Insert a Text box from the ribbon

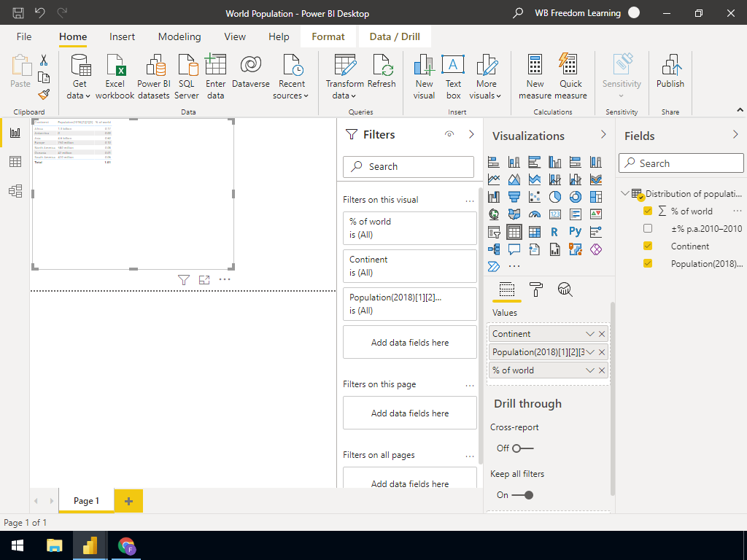pos(453,76)
